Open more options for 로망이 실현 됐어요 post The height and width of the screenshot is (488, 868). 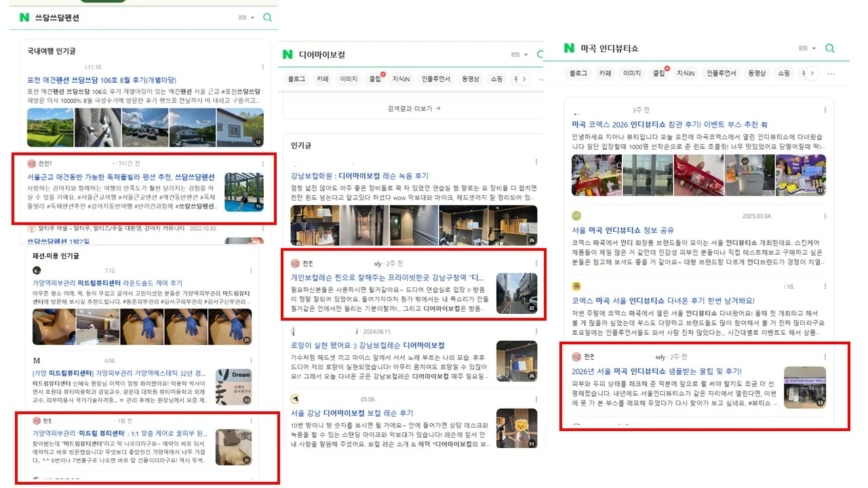(x=536, y=331)
